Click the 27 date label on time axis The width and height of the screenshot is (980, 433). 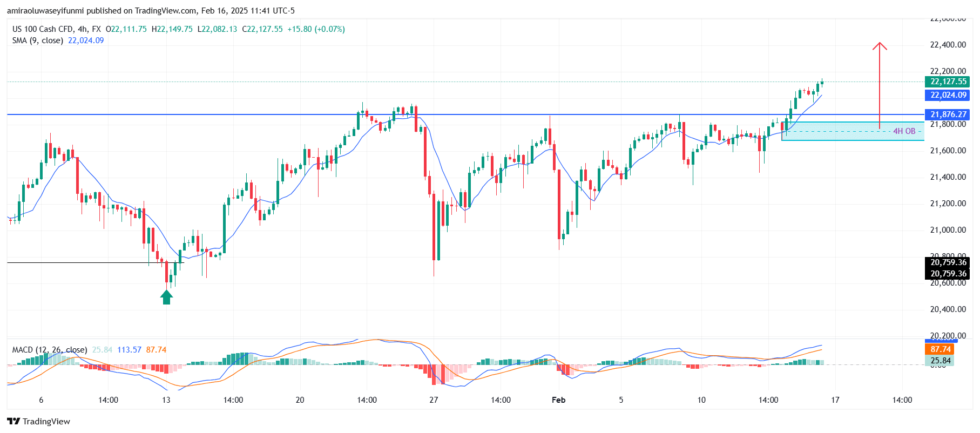click(x=434, y=400)
